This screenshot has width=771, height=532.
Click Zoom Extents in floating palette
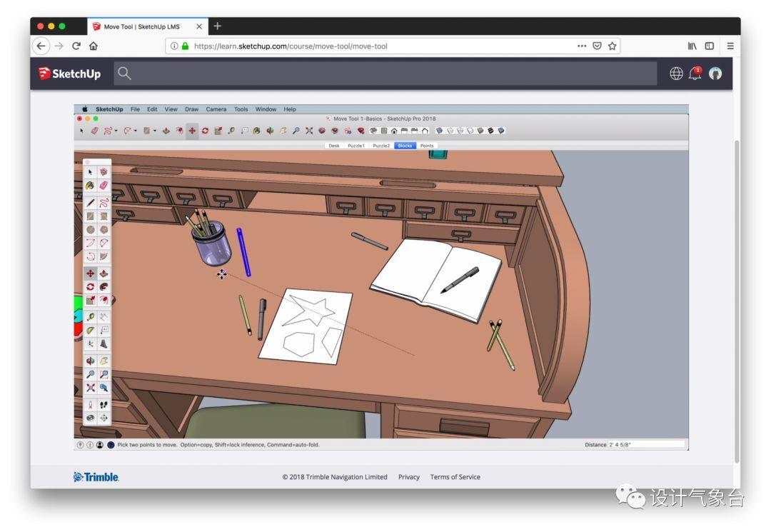pyautogui.click(x=91, y=388)
